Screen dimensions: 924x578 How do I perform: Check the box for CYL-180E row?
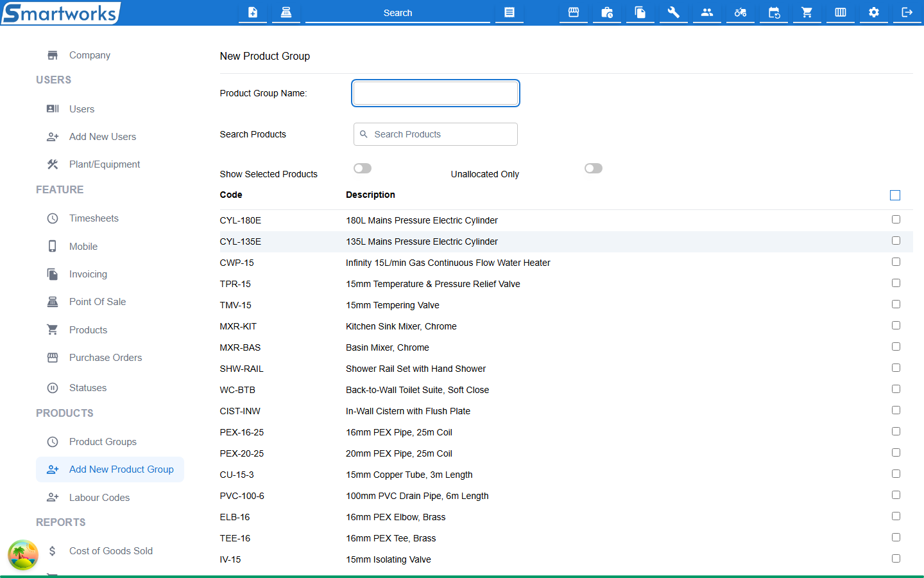(x=896, y=220)
